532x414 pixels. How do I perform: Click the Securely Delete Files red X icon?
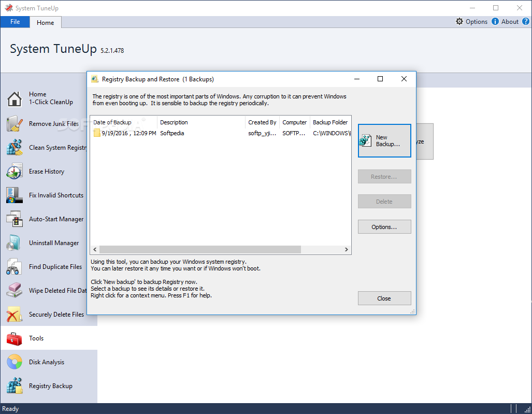pyautogui.click(x=15, y=314)
